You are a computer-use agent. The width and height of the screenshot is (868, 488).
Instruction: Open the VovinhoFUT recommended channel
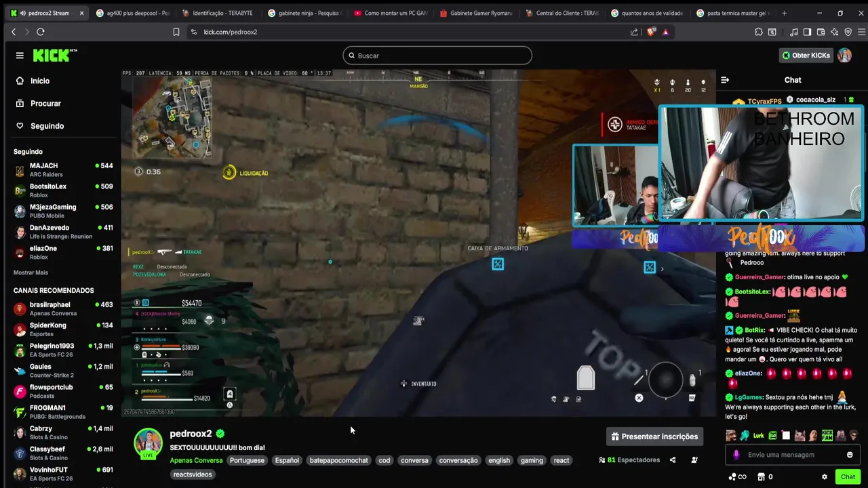(x=63, y=474)
